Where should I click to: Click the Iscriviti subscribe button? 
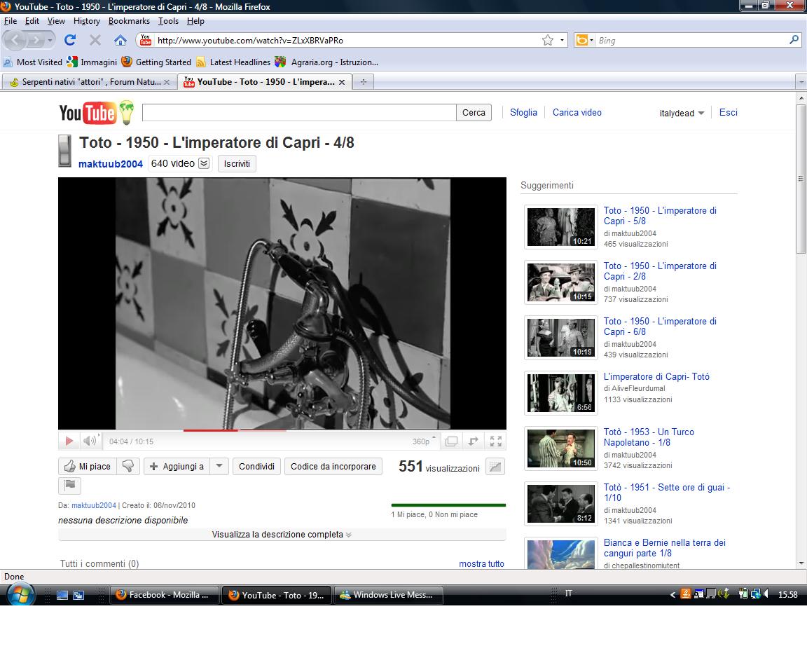(x=237, y=163)
